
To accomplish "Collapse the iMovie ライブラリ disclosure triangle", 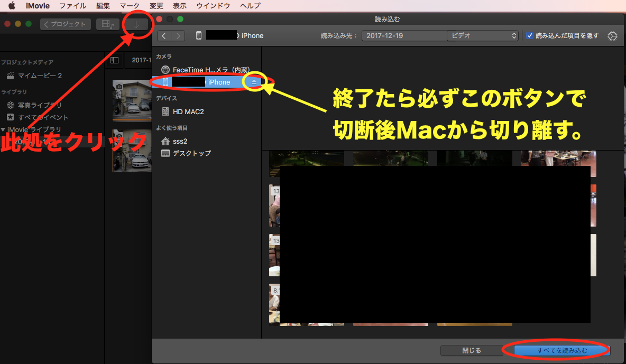I will (x=3, y=129).
